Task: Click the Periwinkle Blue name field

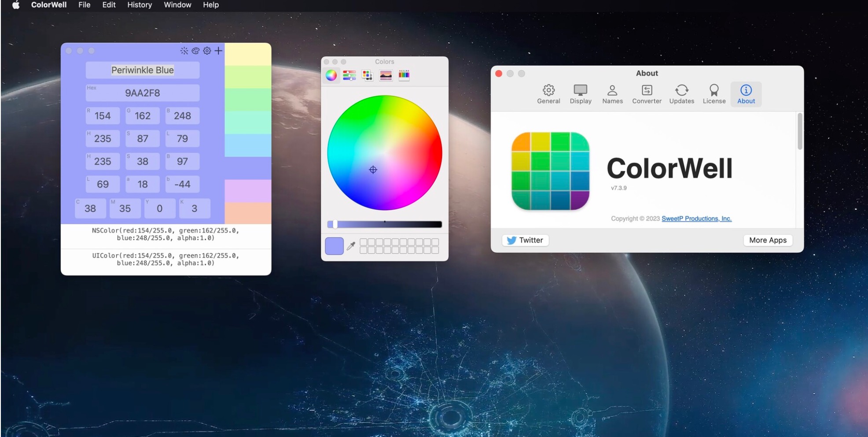Action: click(x=142, y=70)
